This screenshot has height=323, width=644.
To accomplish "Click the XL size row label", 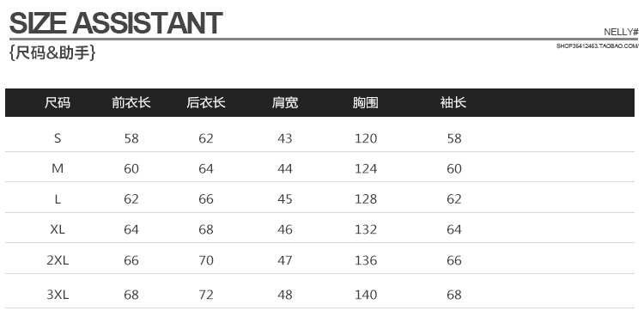I will (58, 229).
